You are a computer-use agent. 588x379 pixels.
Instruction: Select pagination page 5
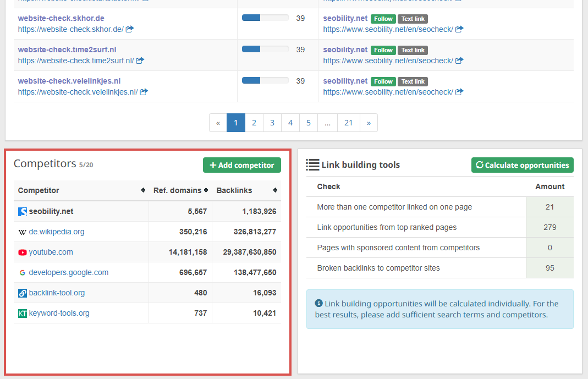309,123
